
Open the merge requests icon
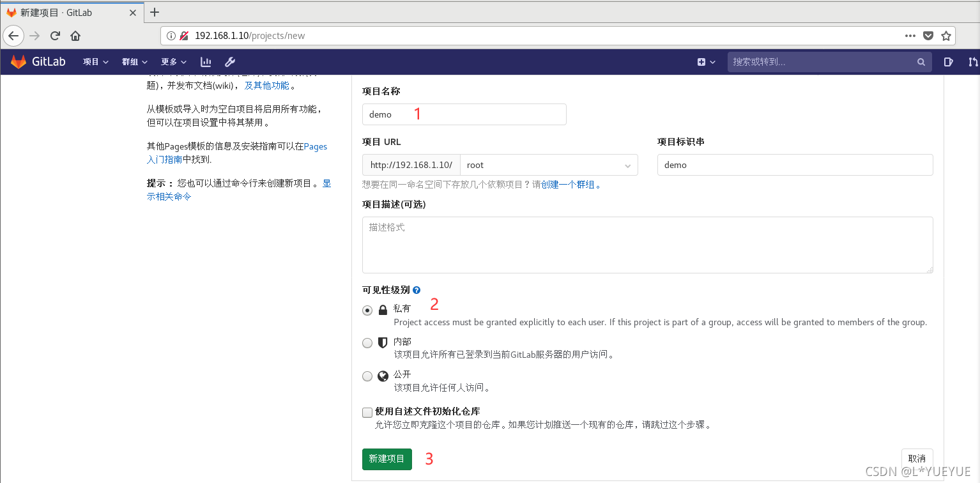click(x=972, y=62)
